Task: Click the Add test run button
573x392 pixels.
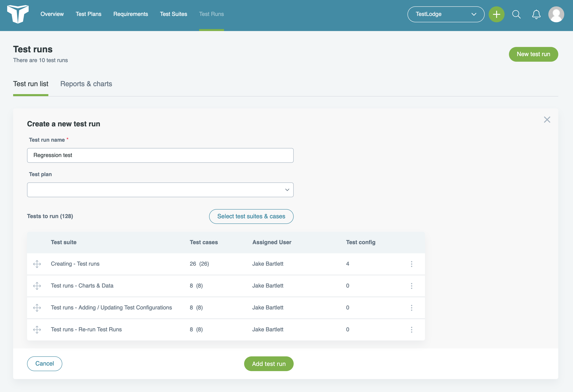Action: (269, 364)
